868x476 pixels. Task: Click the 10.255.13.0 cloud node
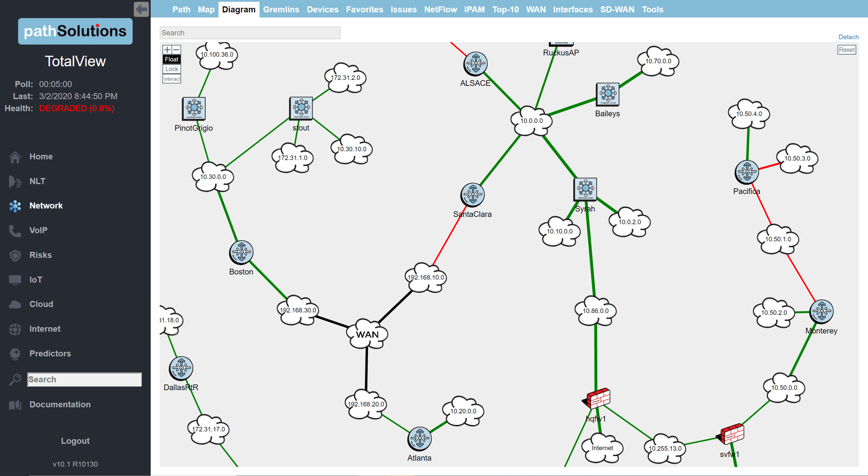pyautogui.click(x=665, y=449)
